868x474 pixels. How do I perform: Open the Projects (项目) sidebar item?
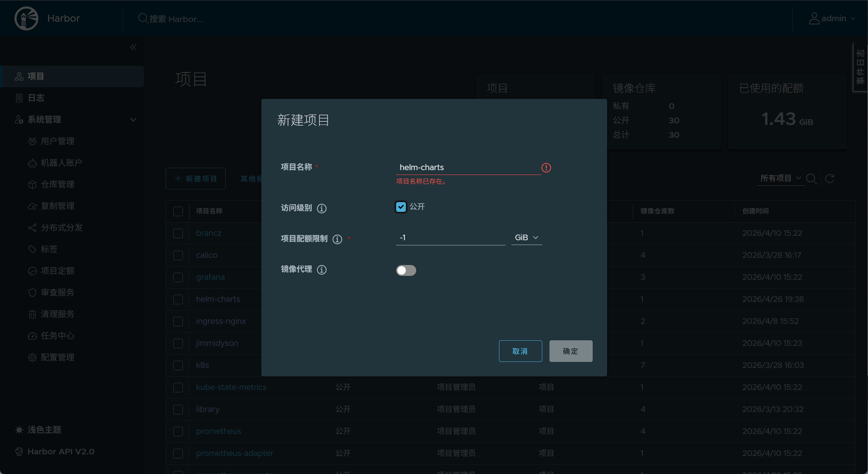tap(72, 76)
